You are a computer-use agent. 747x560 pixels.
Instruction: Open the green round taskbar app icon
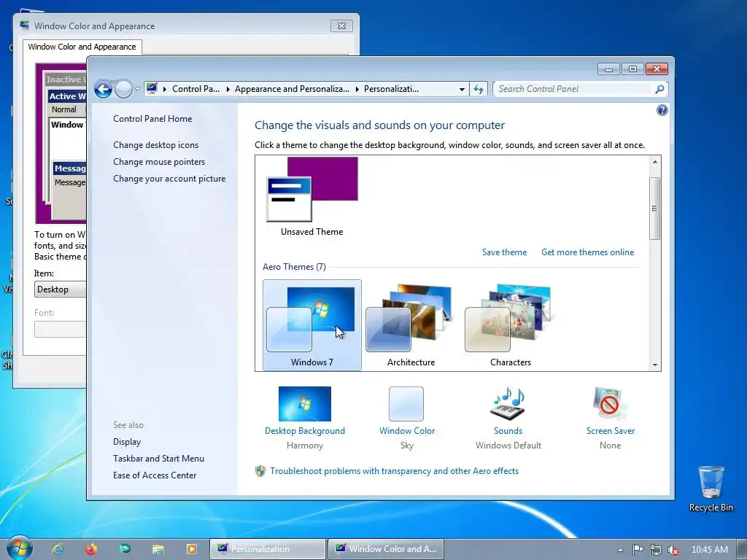[125, 549]
